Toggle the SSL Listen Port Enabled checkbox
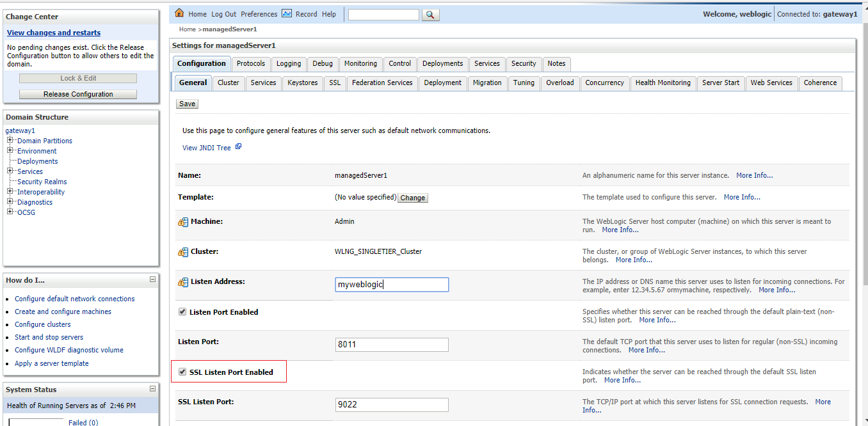Image resolution: width=868 pixels, height=426 pixels. point(182,372)
